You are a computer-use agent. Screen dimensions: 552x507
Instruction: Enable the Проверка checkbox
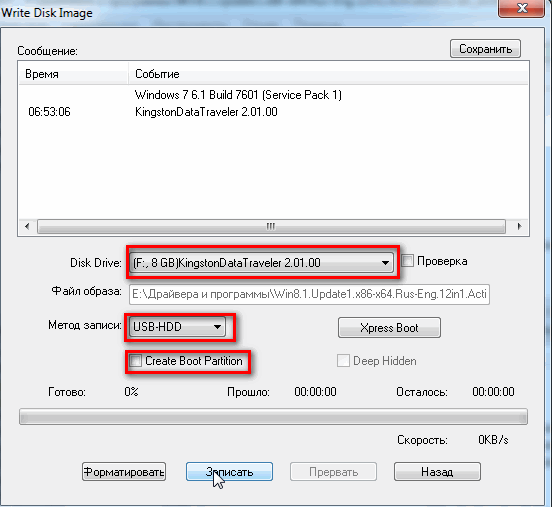click(x=407, y=261)
